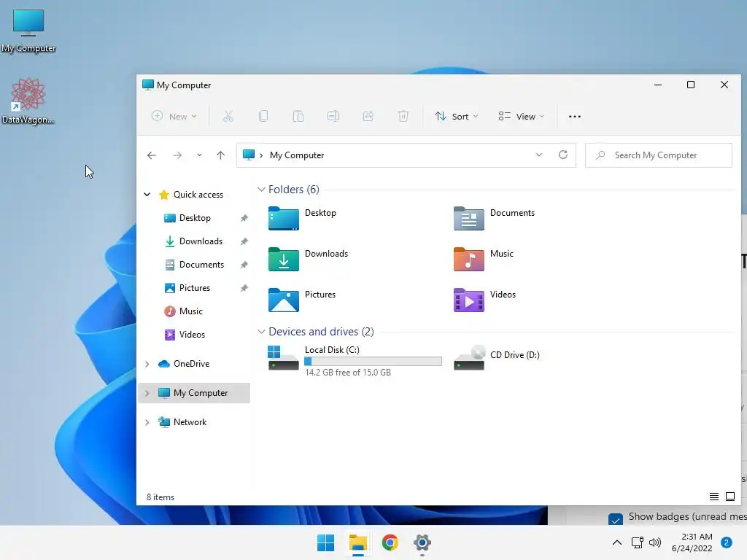
Task: Toggle the Show badges checkbox in Settings
Action: point(616,518)
